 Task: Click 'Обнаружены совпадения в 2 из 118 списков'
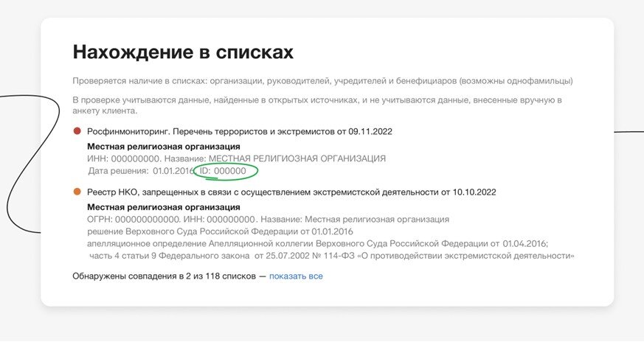pos(165,276)
